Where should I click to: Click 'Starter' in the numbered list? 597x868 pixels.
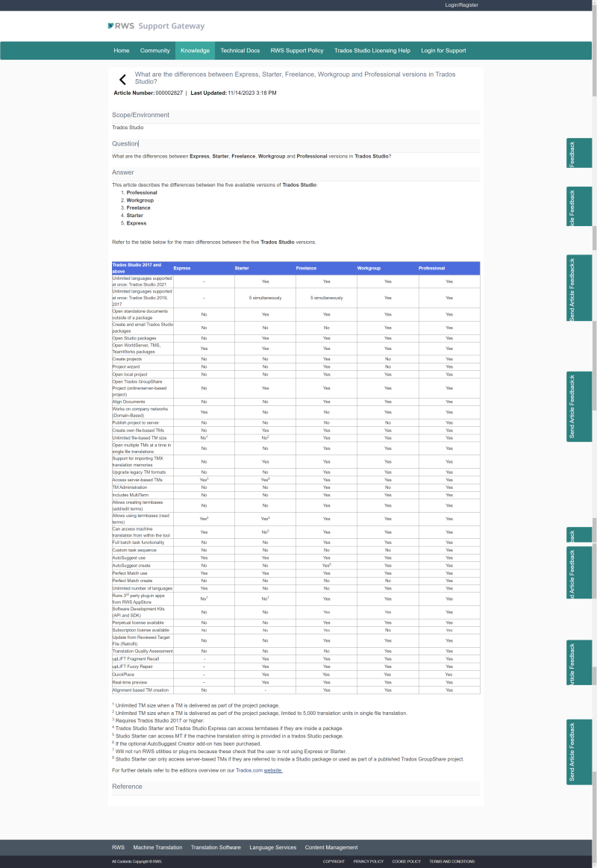tap(134, 216)
